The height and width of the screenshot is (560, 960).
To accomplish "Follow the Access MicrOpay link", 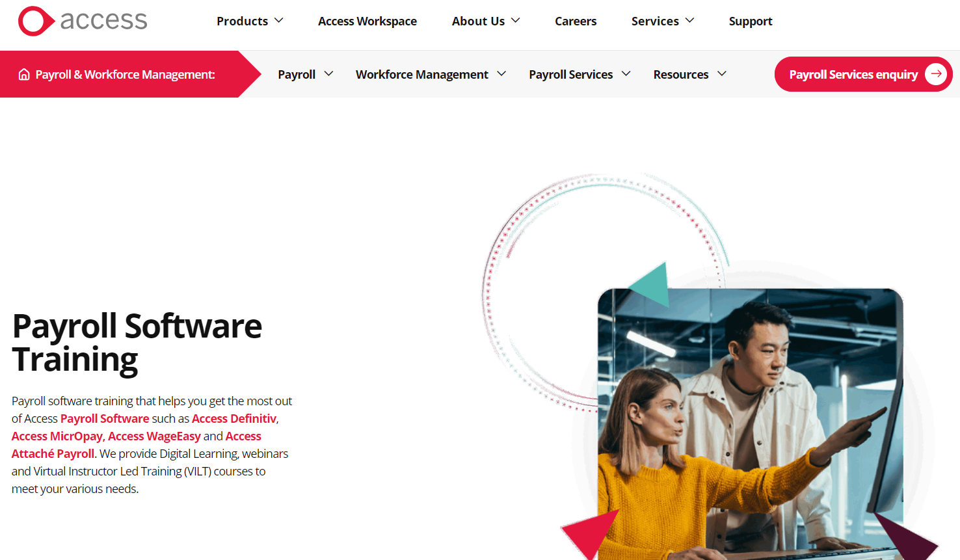I will (x=57, y=436).
